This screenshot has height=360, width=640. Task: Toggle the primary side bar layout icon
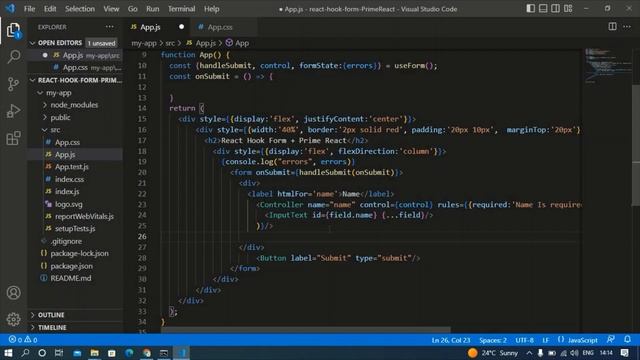pyautogui.click(x=530, y=8)
